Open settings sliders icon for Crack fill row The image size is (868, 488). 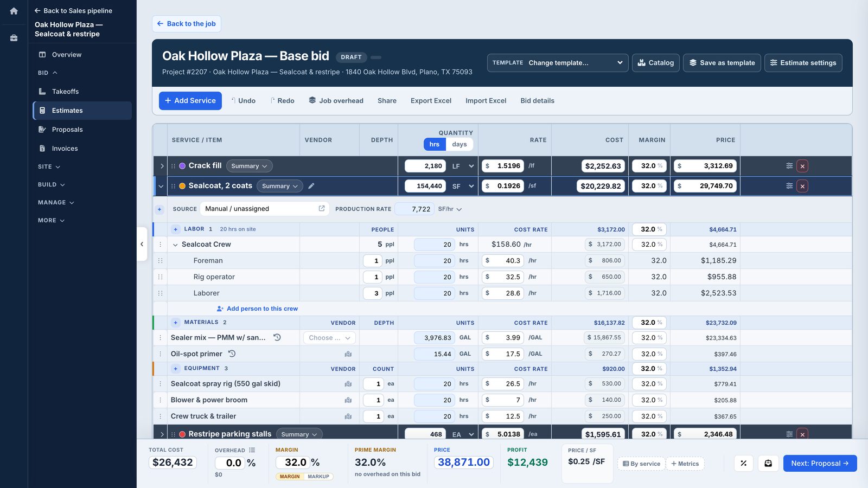point(789,166)
